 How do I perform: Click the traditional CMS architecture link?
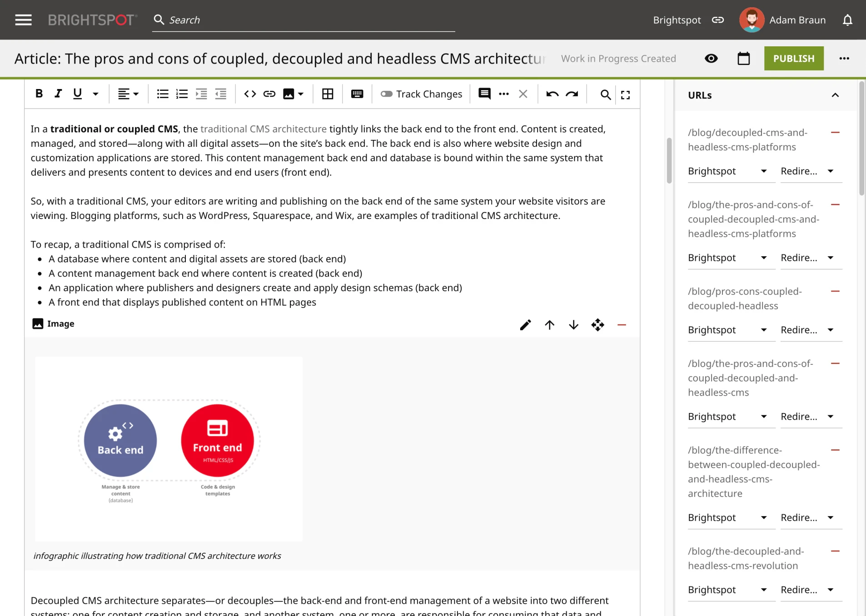(263, 129)
